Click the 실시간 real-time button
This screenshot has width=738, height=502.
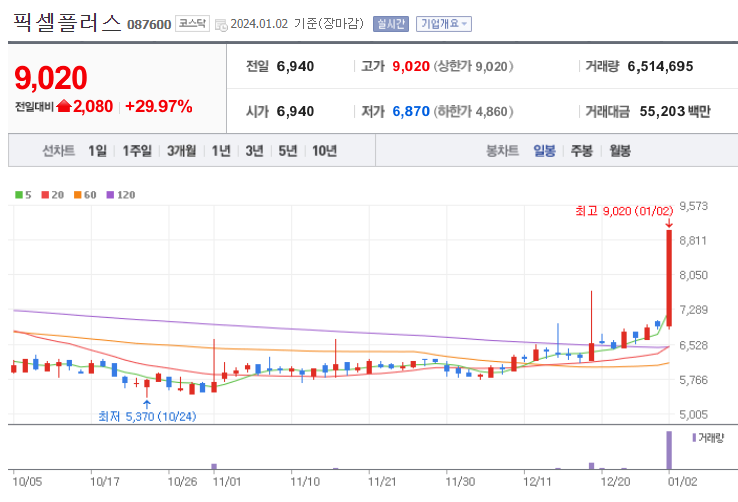pyautogui.click(x=391, y=24)
